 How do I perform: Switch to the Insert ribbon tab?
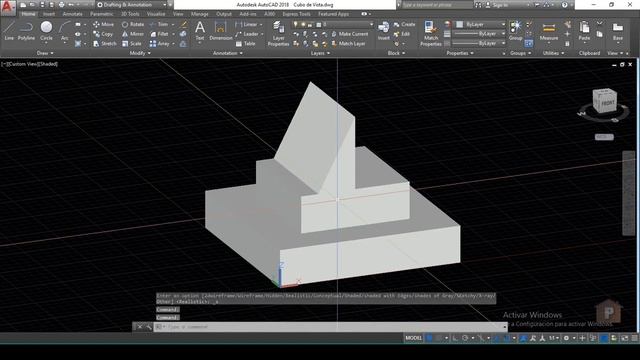pyautogui.click(x=49, y=14)
